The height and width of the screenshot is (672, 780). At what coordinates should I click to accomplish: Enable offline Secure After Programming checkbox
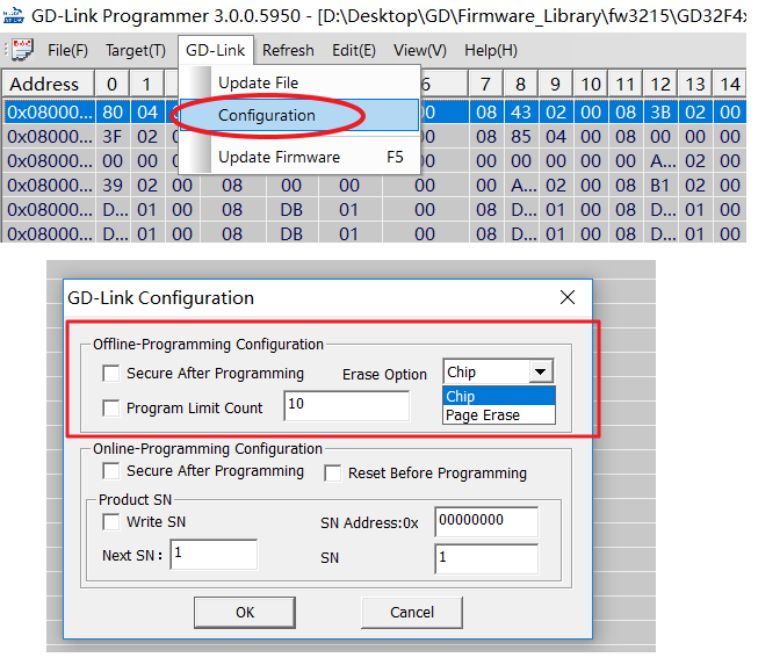110,373
